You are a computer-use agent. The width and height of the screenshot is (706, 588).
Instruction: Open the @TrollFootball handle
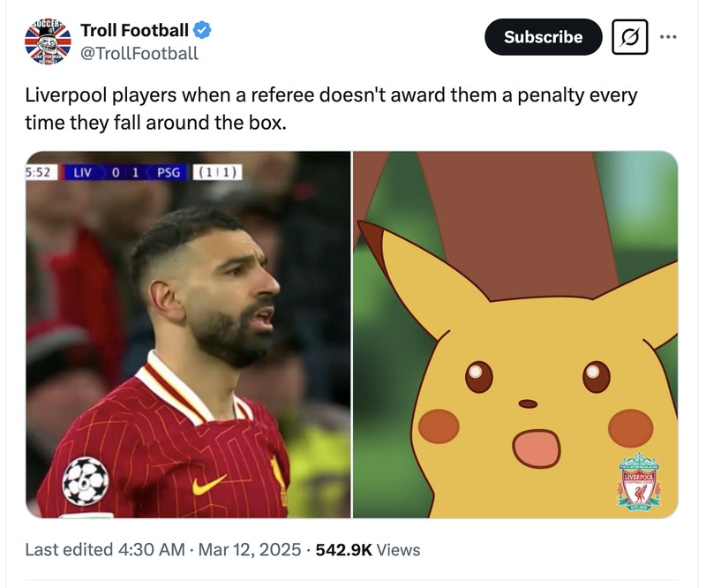point(141,51)
